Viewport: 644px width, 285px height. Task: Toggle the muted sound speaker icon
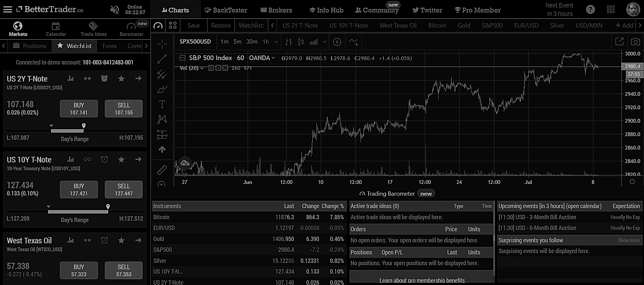pyautogui.click(x=114, y=10)
